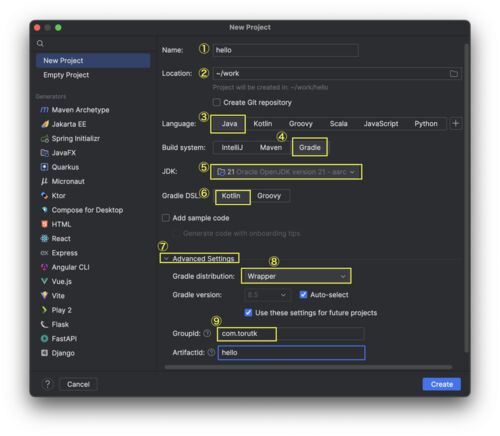Click the Cancel button
Screen dimensions: 500x436
click(78, 384)
